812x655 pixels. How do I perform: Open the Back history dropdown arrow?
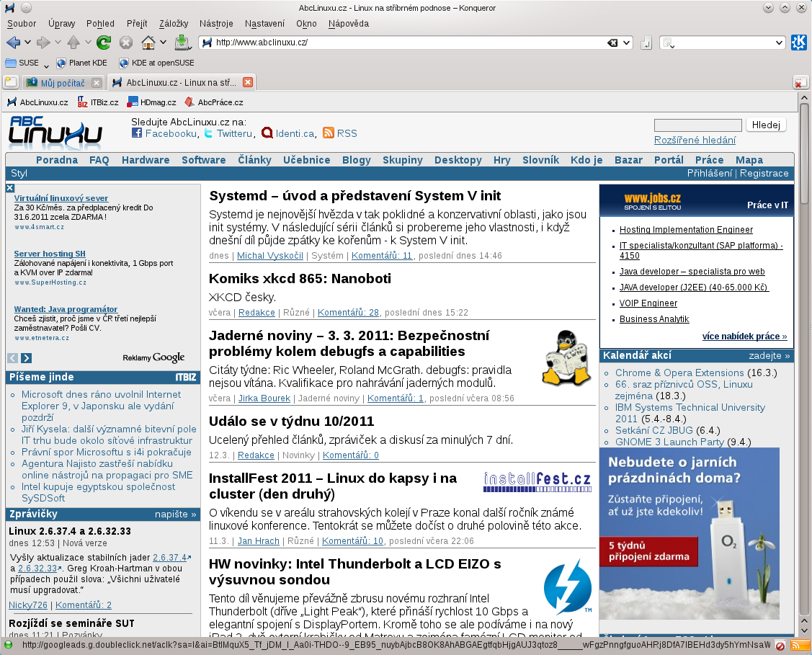[27, 43]
